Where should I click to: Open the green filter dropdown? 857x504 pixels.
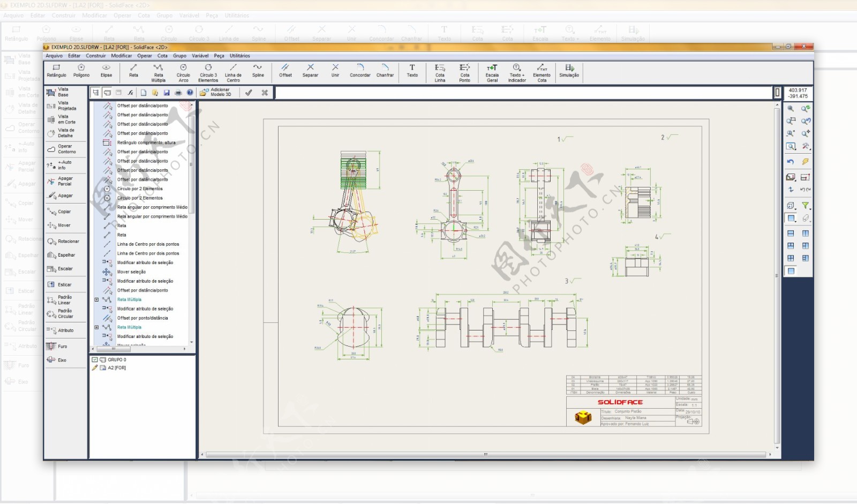point(806,205)
